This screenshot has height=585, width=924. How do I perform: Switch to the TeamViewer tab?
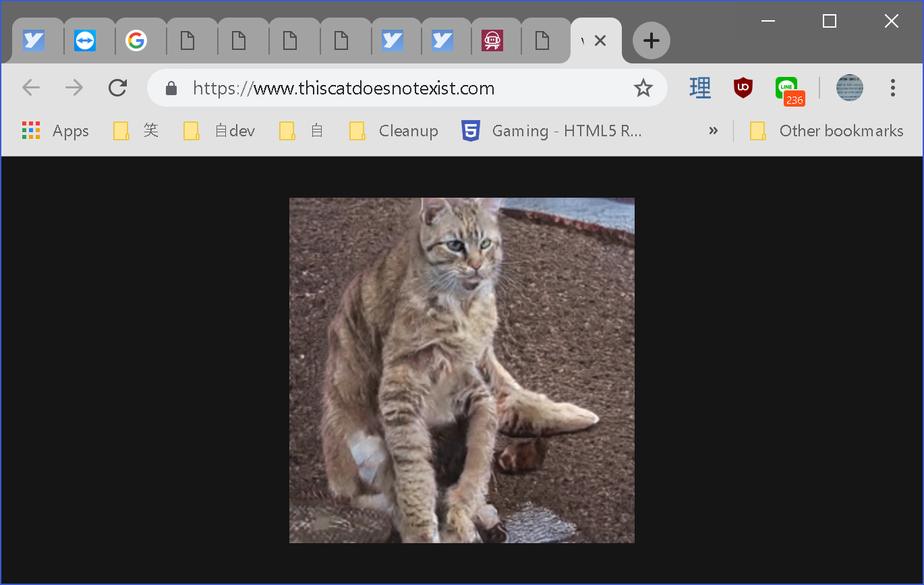point(85,41)
